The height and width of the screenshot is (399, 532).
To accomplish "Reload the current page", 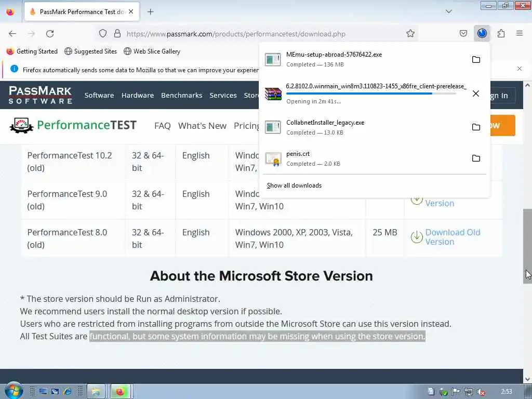I will (50, 34).
